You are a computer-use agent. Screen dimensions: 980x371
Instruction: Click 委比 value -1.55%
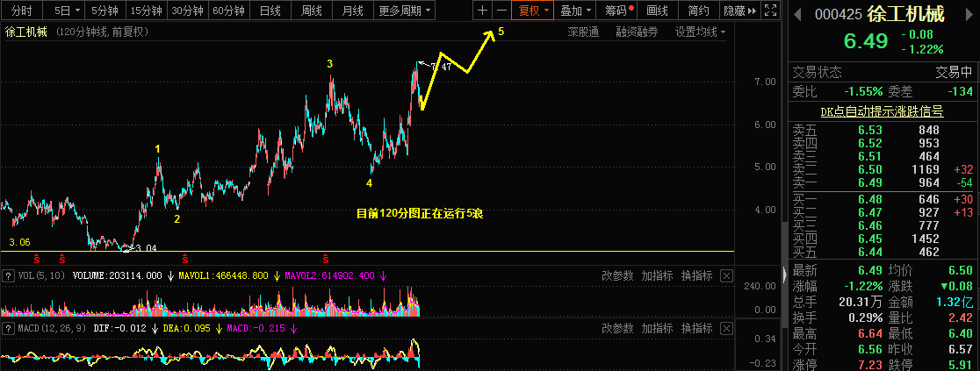[x=861, y=91]
